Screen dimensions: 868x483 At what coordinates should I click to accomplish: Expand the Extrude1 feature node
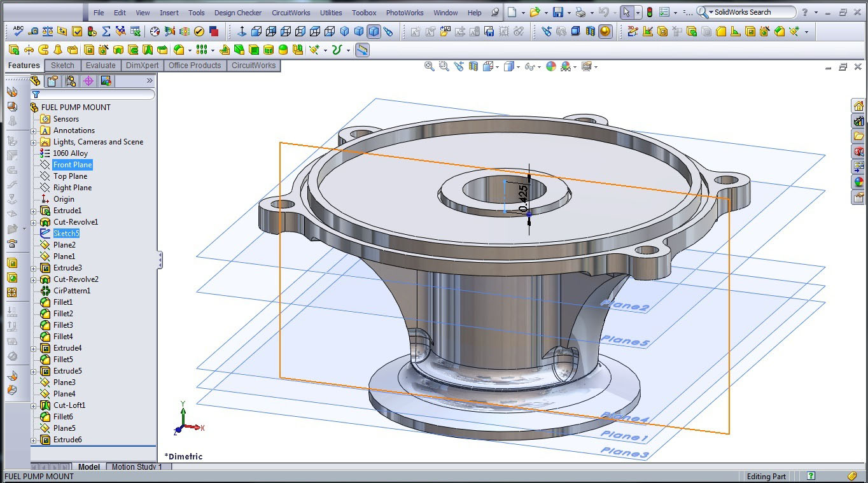point(34,211)
